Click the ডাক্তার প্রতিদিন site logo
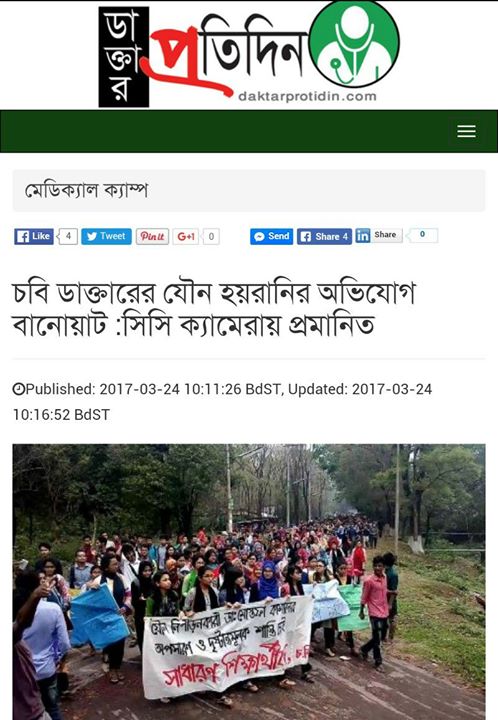This screenshot has width=498, height=720. (x=249, y=55)
